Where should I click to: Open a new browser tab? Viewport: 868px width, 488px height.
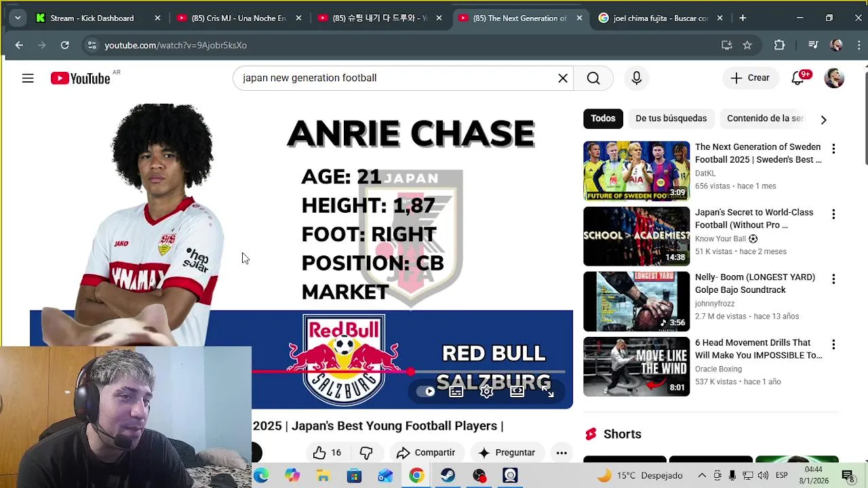pos(743,18)
